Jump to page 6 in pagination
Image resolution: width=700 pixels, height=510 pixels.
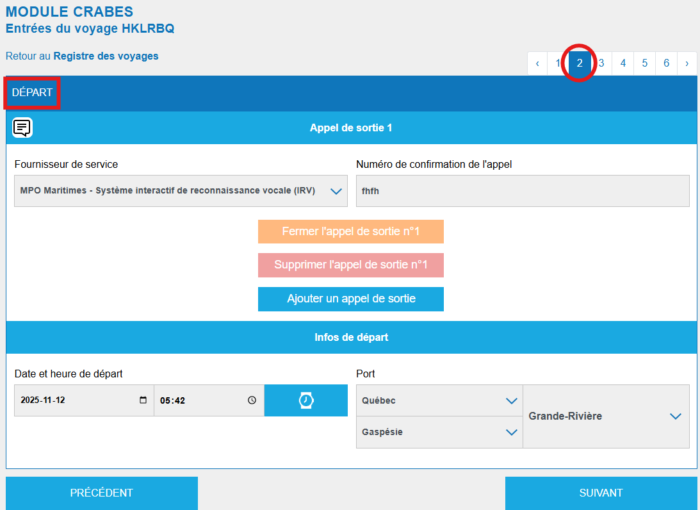tap(666, 63)
